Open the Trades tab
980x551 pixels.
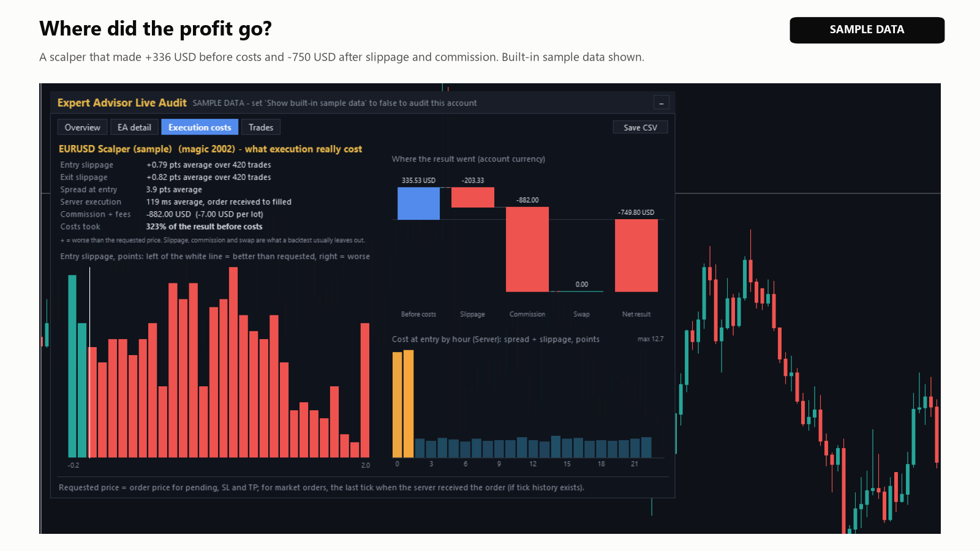(x=261, y=127)
